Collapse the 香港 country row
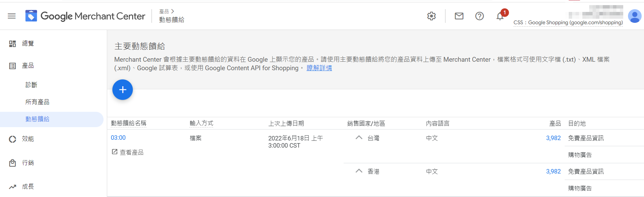The height and width of the screenshot is (197, 644). [x=359, y=171]
